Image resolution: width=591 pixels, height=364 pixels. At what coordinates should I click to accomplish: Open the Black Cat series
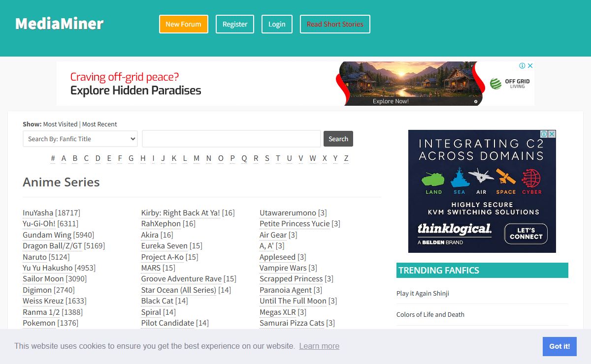(x=157, y=301)
